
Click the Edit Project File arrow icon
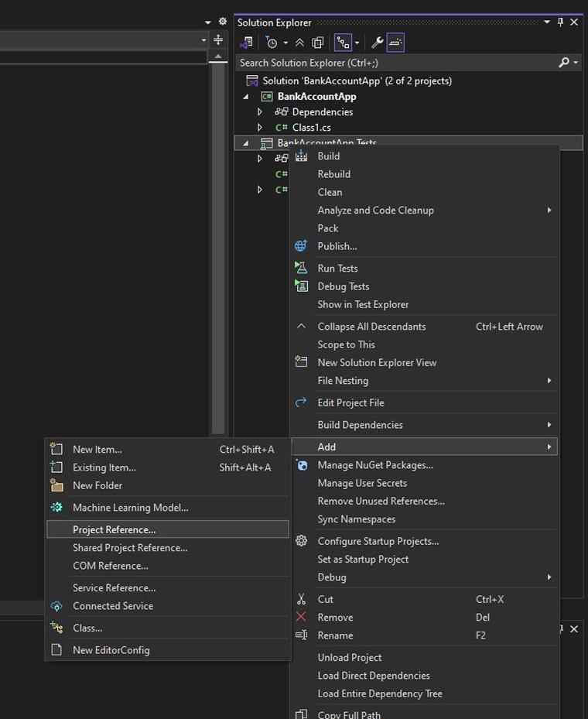click(x=301, y=402)
